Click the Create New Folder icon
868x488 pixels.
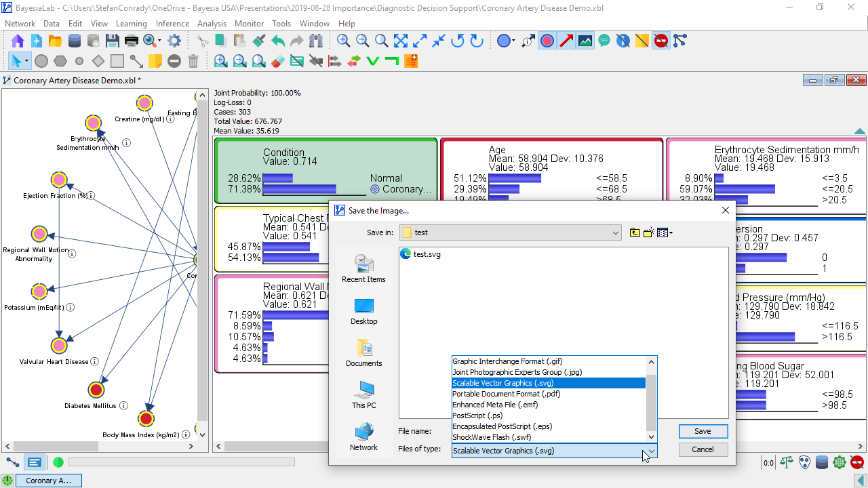click(x=649, y=232)
